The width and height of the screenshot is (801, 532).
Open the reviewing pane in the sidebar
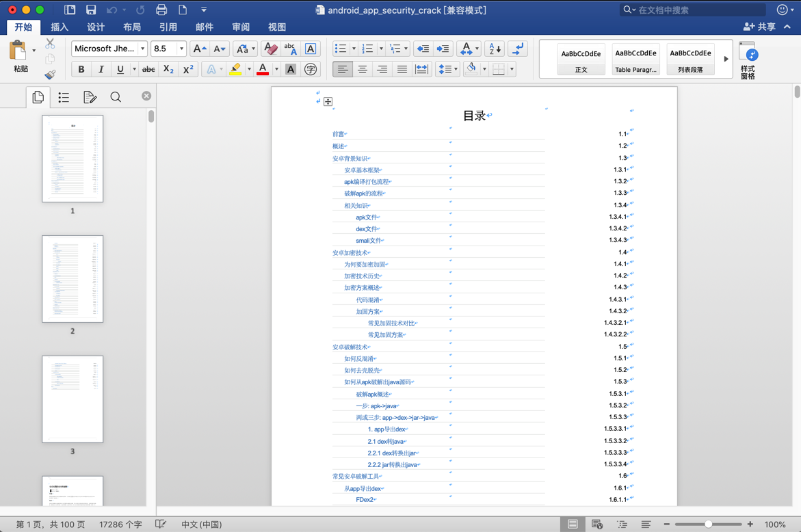point(90,97)
